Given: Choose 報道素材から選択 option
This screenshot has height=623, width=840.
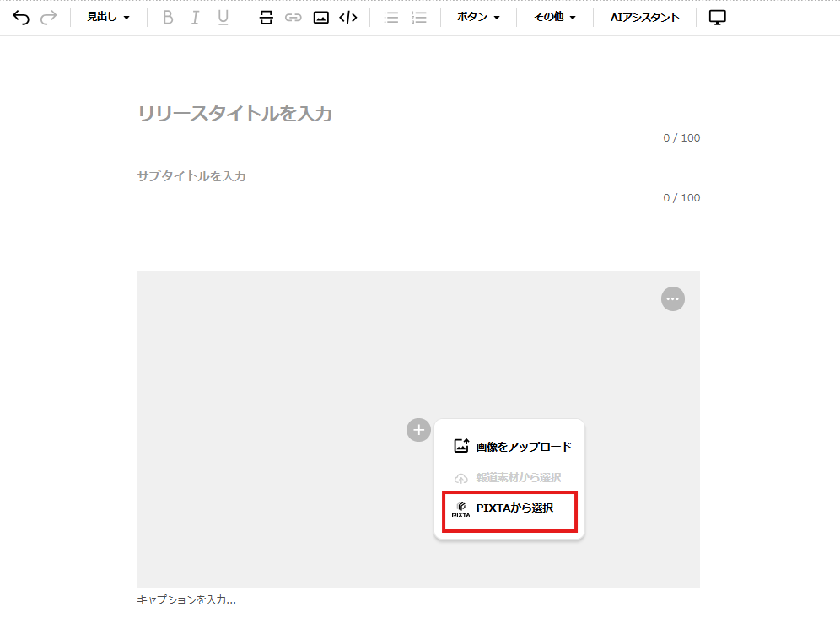Looking at the screenshot, I should (509, 477).
